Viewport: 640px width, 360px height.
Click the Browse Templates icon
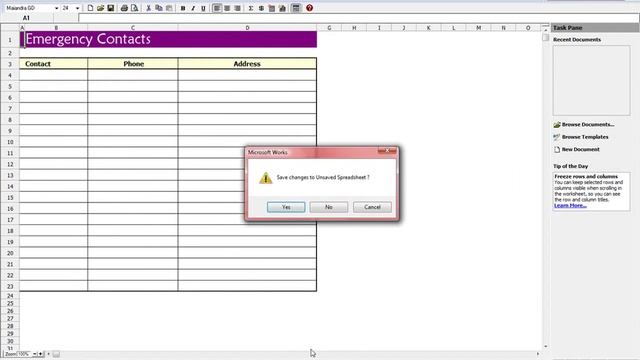click(557, 137)
